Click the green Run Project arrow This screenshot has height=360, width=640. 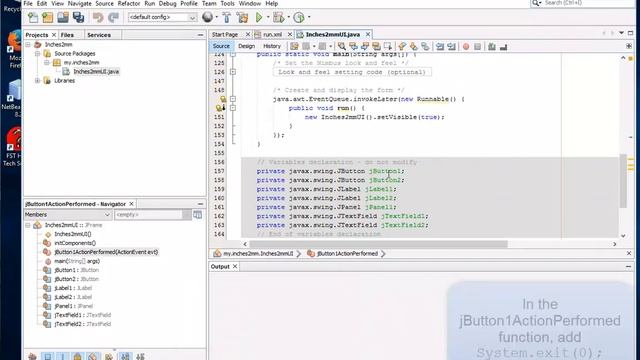coord(259,17)
